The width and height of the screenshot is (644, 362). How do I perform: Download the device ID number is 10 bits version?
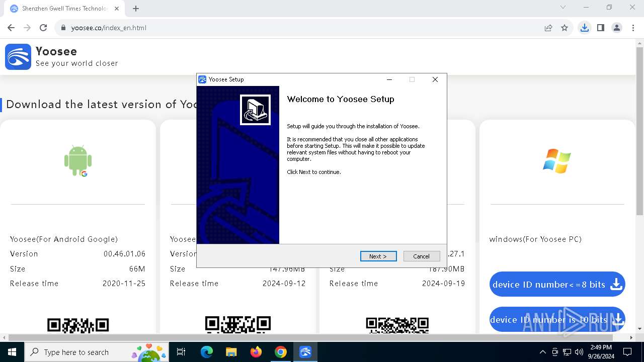coord(557,320)
